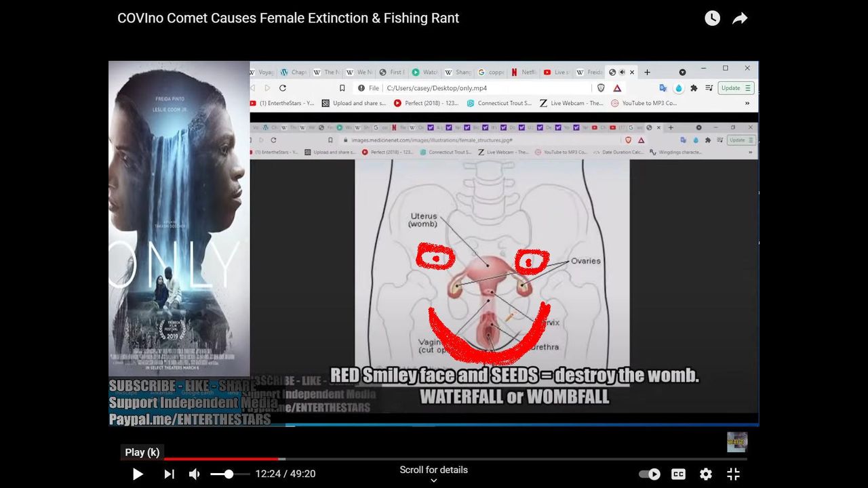Expand the bookmarks overflow chevron
This screenshot has height=488, width=868.
[x=747, y=103]
